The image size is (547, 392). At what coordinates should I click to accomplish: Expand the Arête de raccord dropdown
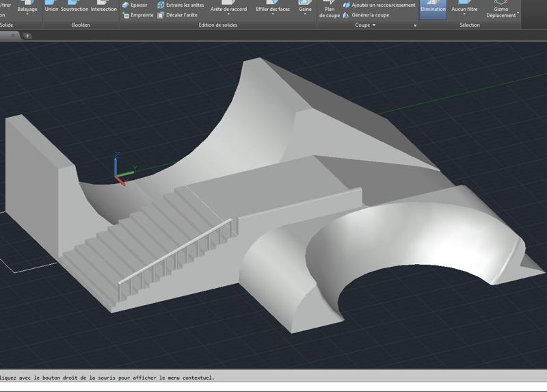228,14
